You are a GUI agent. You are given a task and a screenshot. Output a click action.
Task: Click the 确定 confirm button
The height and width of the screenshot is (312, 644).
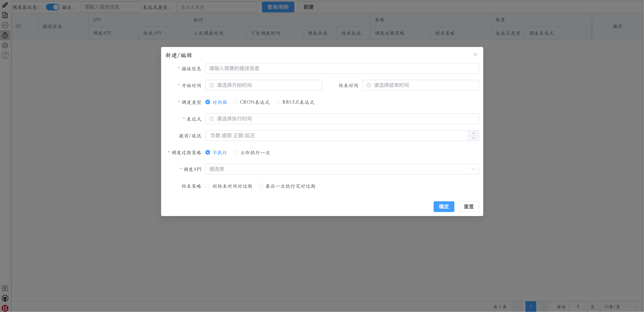(x=443, y=207)
